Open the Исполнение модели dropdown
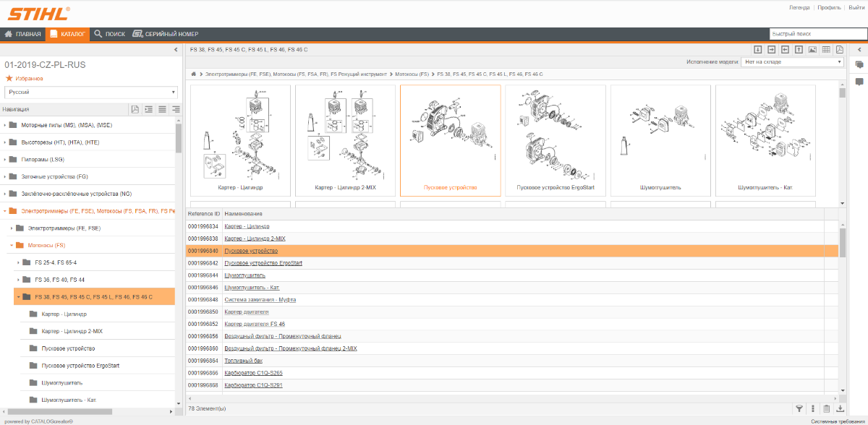This screenshot has width=868, height=425. tap(793, 62)
